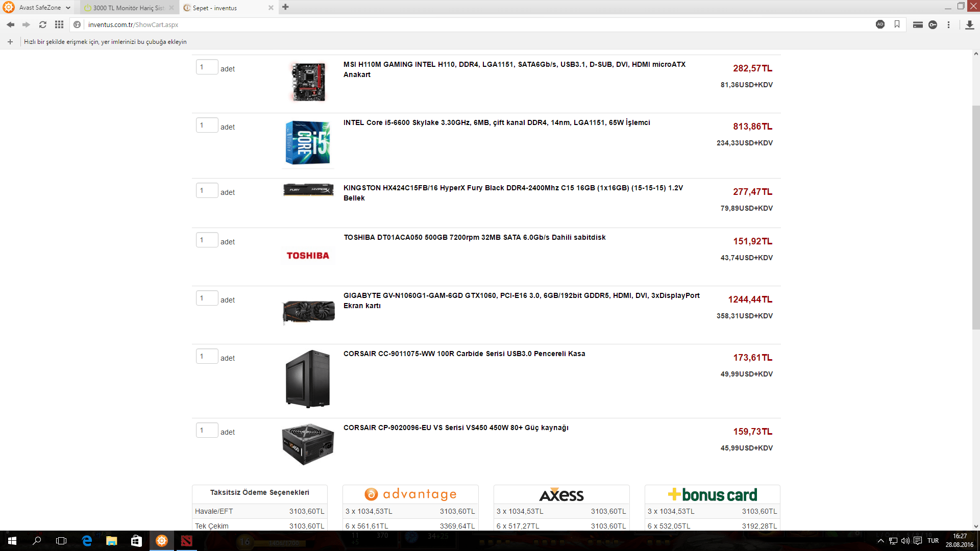Click the Corsair Carbide case thumbnail
The height and width of the screenshot is (551, 980).
(x=308, y=379)
